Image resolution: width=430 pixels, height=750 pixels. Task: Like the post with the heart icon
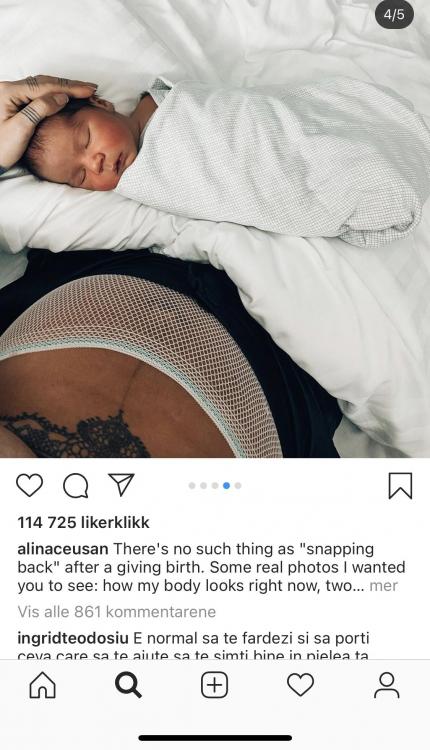tap(30, 485)
